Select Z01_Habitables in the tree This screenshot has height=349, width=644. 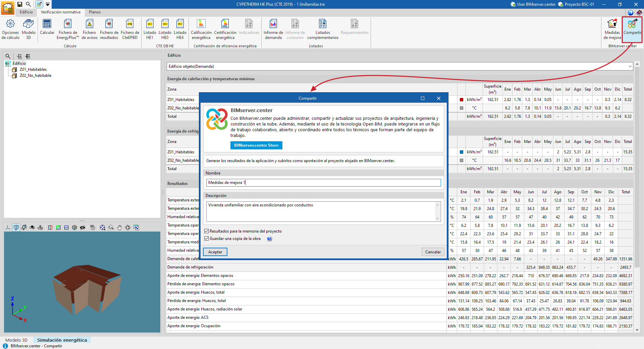coord(33,69)
